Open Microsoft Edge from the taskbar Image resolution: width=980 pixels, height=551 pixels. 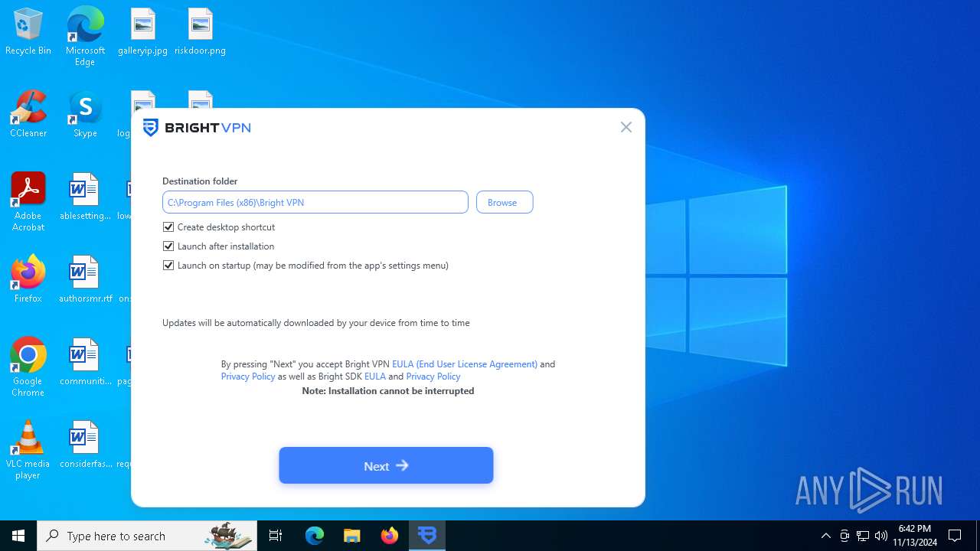pyautogui.click(x=315, y=536)
